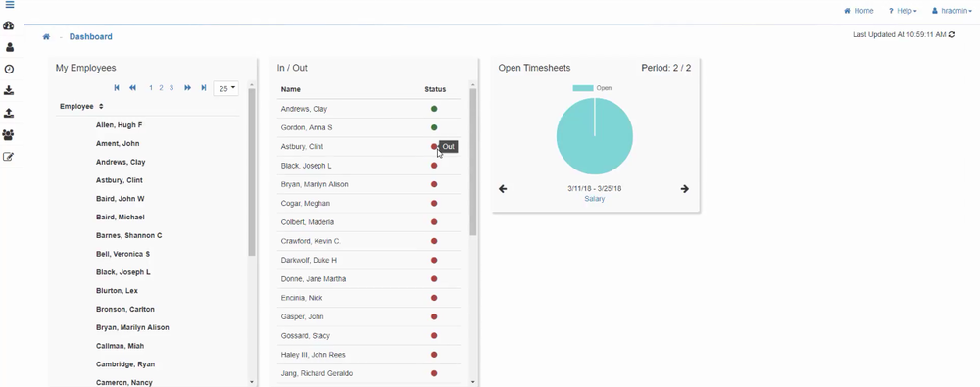Click the Dashboard breadcrumb link
Image resolution: width=980 pixels, height=387 pixels.
(90, 37)
